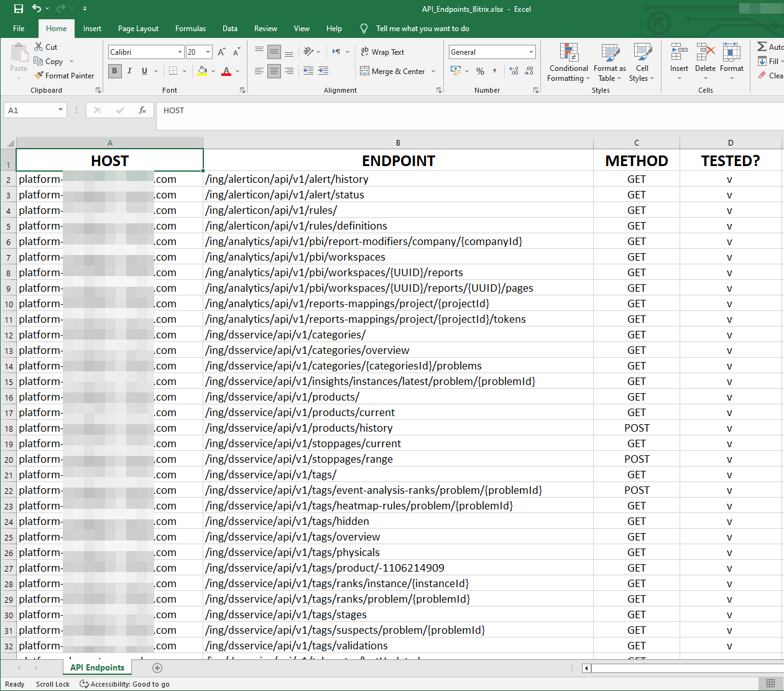
Task: Open the Calibri font name dropdown
Action: pos(180,52)
